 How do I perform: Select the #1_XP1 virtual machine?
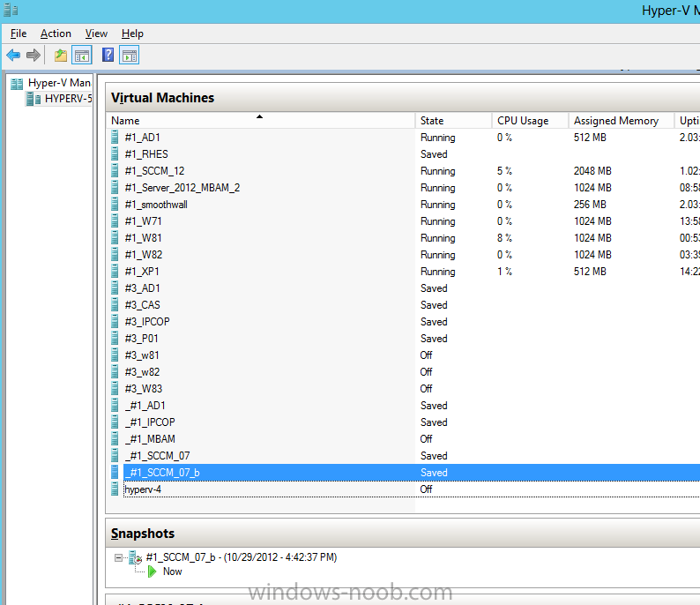click(142, 271)
